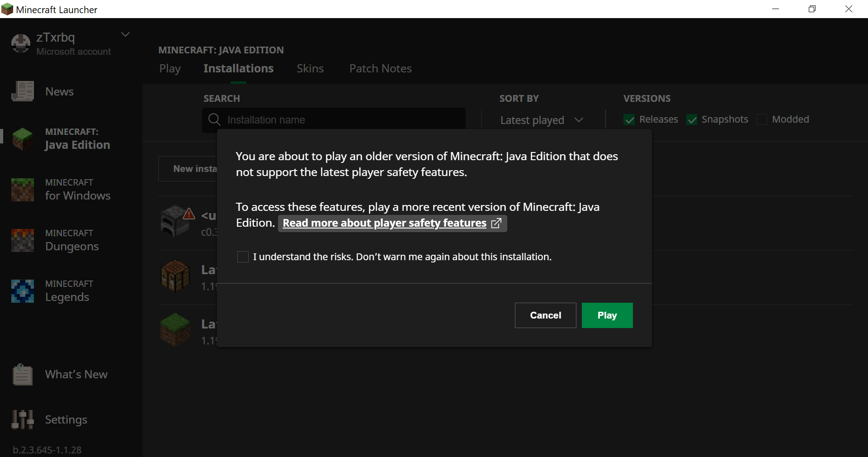Click the furnace installation icon with warning
The image size is (868, 457).
[176, 221]
